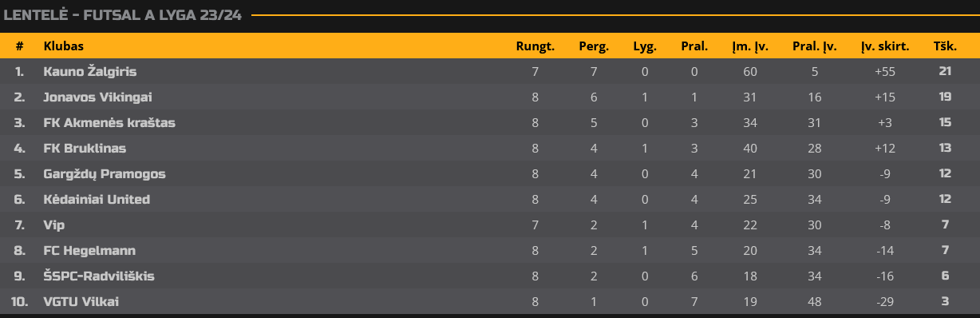Click the Perg. column header

594,46
